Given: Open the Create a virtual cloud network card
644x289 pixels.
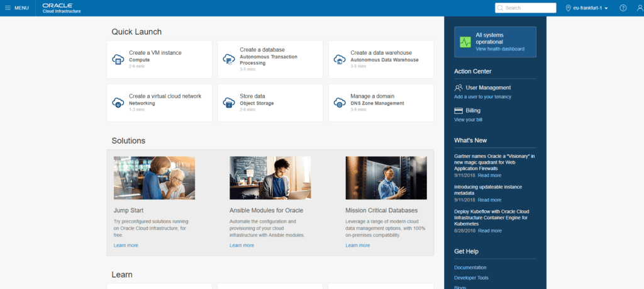Looking at the screenshot, I should pyautogui.click(x=159, y=103).
